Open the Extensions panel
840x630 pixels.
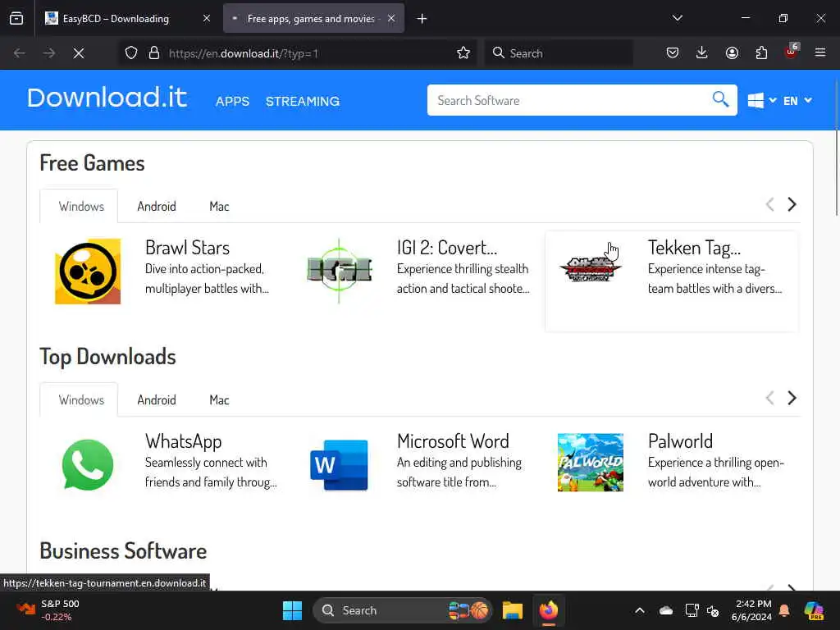(761, 53)
